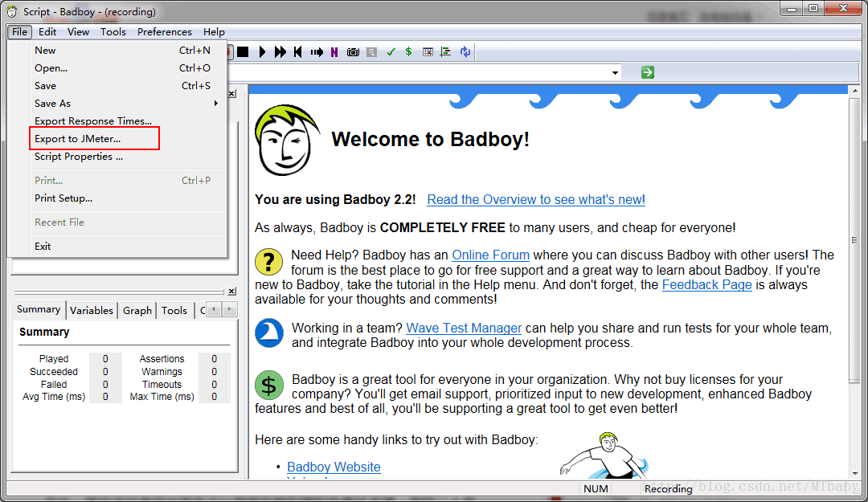Open the Badboy Website link
Viewport: 868px width, 502px height.
coord(334,467)
